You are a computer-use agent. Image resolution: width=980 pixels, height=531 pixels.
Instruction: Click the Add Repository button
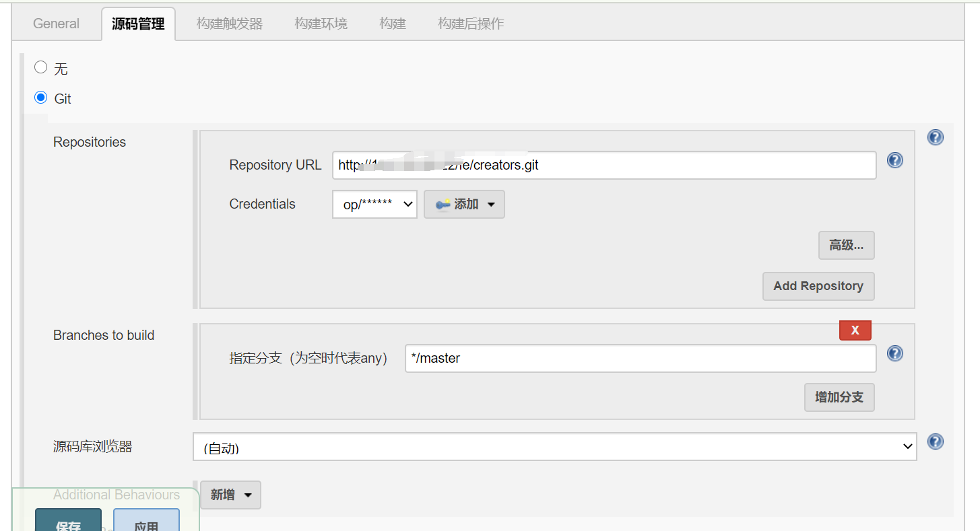coord(818,286)
